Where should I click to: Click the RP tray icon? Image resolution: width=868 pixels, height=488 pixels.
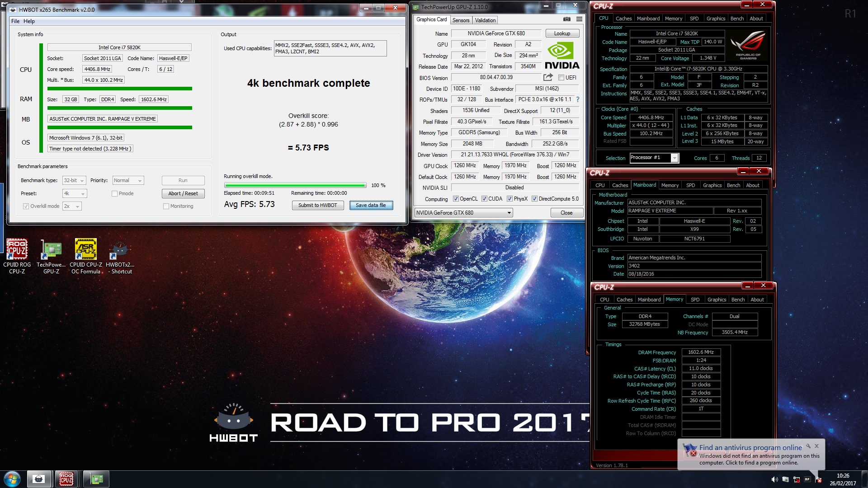tap(807, 479)
